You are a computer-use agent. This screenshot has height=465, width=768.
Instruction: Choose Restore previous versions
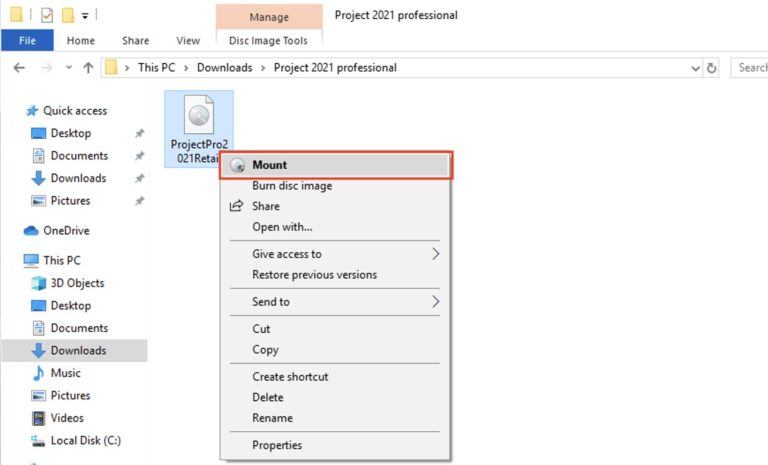click(x=336, y=274)
